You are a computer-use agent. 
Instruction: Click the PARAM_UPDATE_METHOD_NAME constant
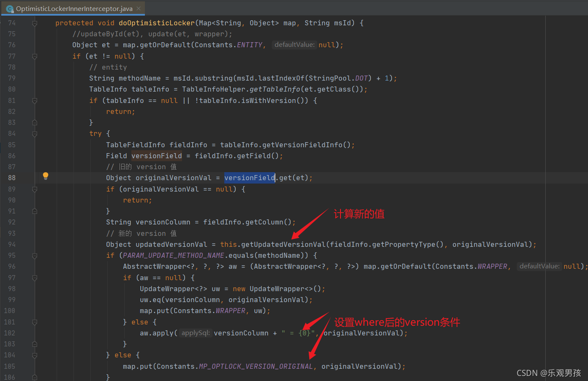click(174, 255)
